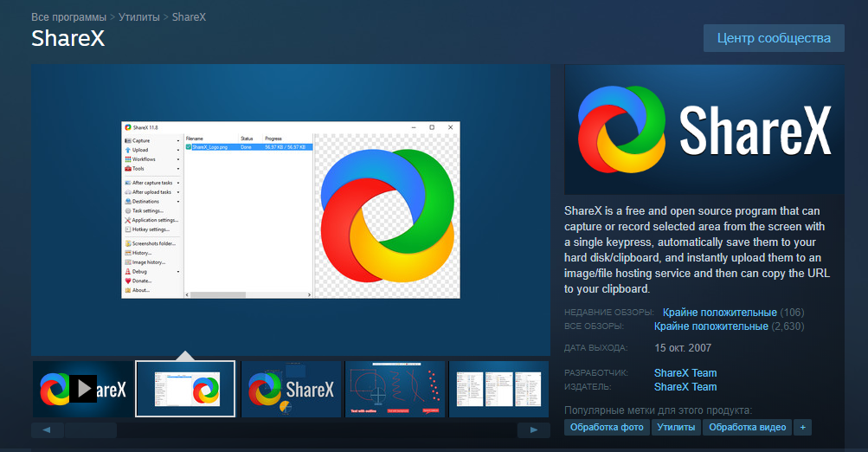Click the large ShareX screenshot preview
This screenshot has width=868, height=452.
291,210
